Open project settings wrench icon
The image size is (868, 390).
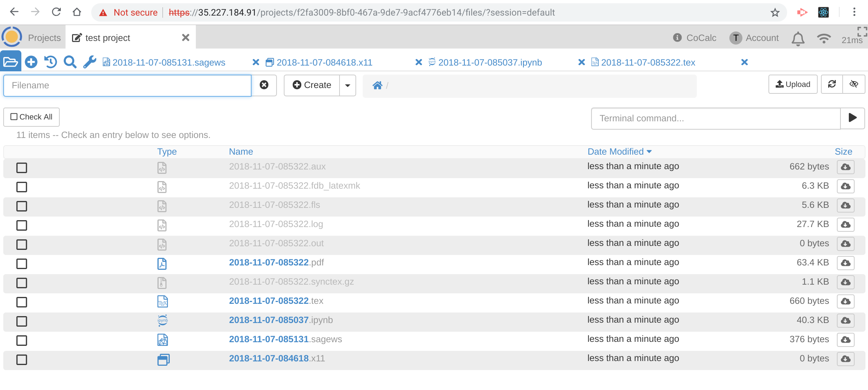pyautogui.click(x=89, y=62)
